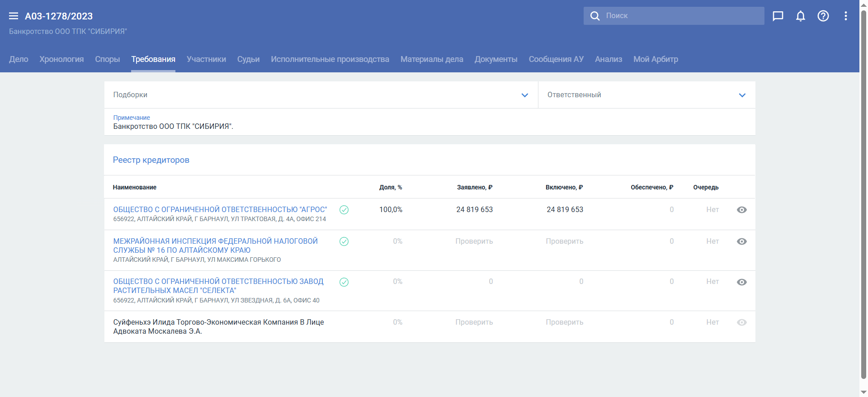Click АГРОС address ул Трактовая, д. 4А
This screenshot has width=868, height=397.
(x=219, y=219)
